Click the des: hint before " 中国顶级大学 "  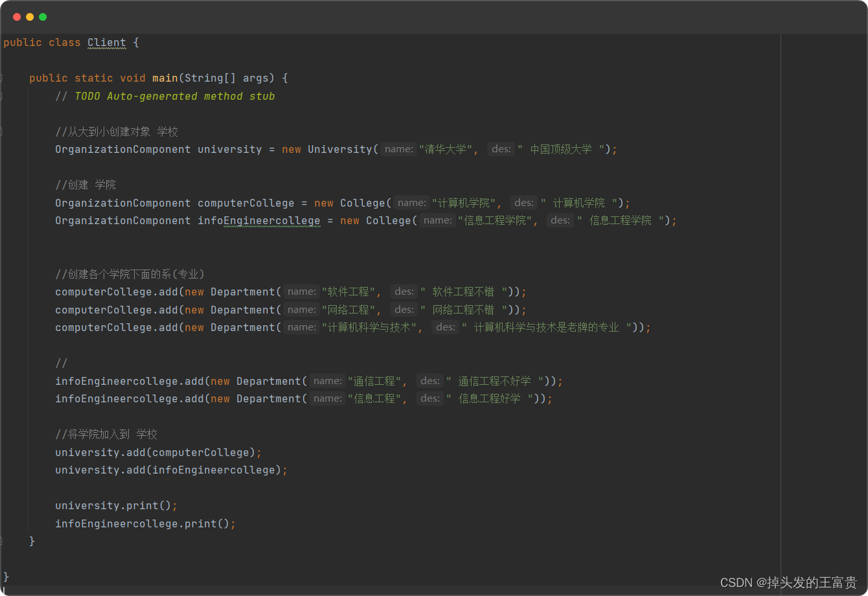501,150
